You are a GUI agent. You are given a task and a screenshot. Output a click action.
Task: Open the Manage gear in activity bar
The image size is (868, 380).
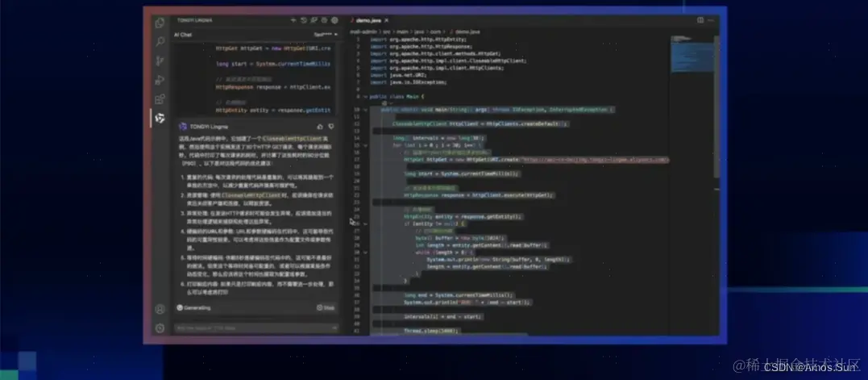click(160, 328)
